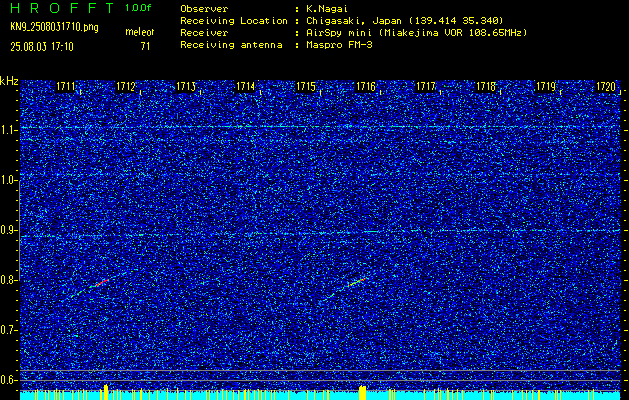Click the tall yellow bar below 1716 echo
The width and height of the screenshot is (629, 400).
click(362, 393)
